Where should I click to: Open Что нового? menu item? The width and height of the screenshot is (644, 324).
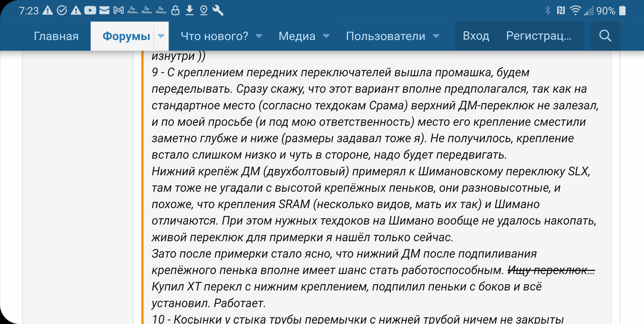[x=215, y=36]
